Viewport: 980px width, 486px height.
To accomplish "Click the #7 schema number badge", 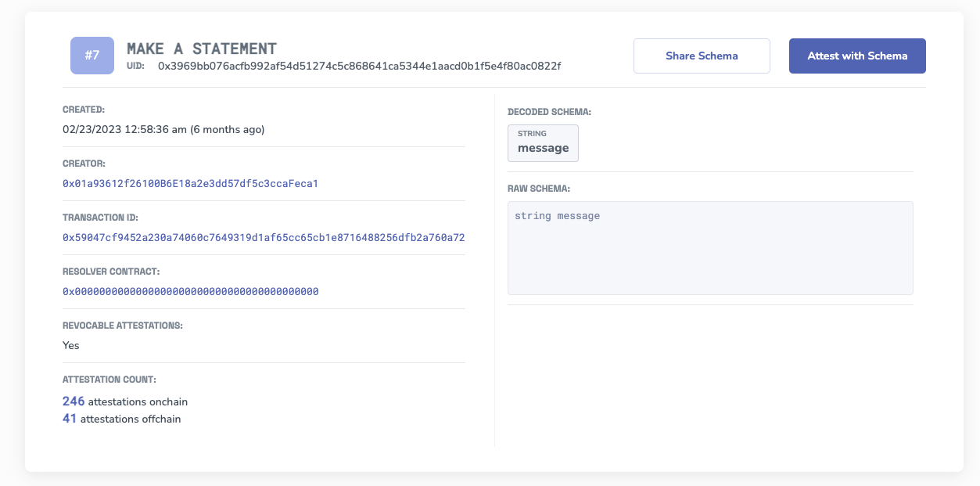I will [92, 56].
